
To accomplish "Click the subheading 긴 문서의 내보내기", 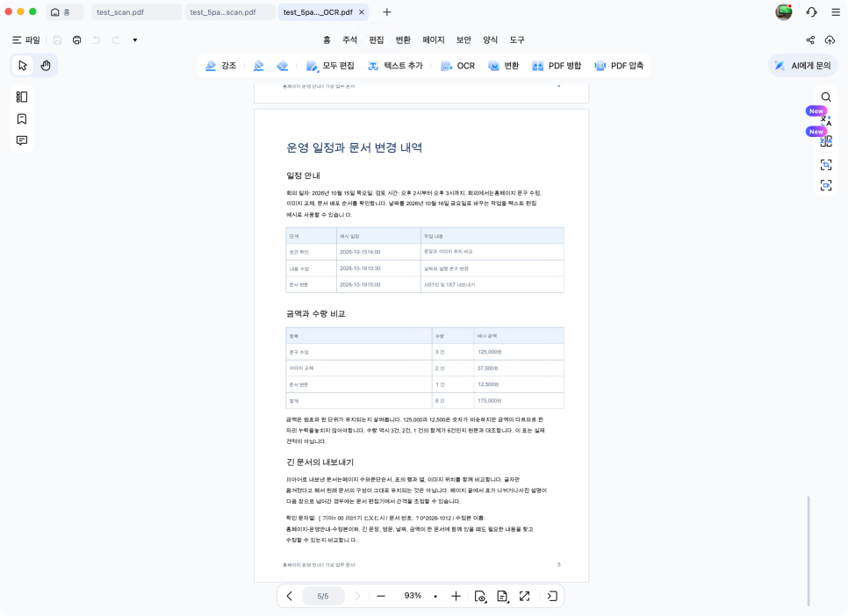I will coord(320,462).
